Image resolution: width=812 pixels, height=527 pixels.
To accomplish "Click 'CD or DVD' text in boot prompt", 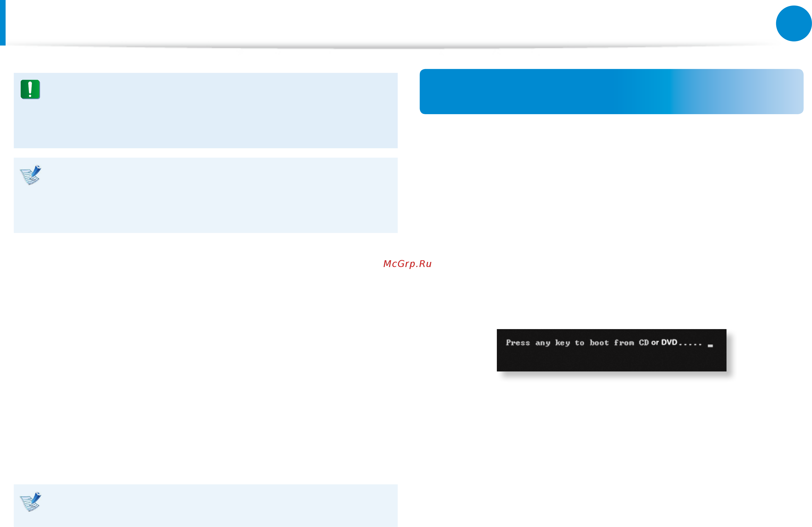I will pos(658,342).
